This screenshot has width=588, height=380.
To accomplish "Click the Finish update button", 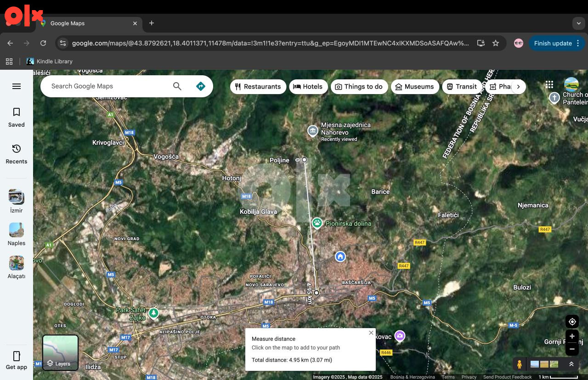I will [x=557, y=43].
